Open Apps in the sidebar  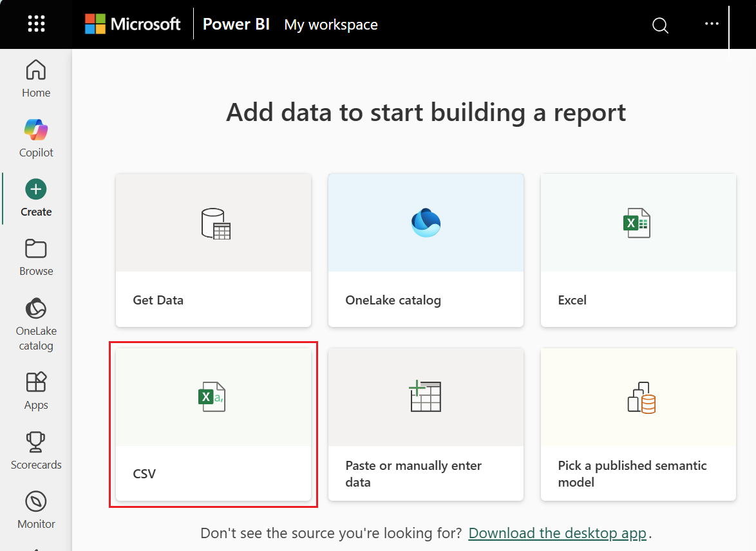pyautogui.click(x=36, y=391)
